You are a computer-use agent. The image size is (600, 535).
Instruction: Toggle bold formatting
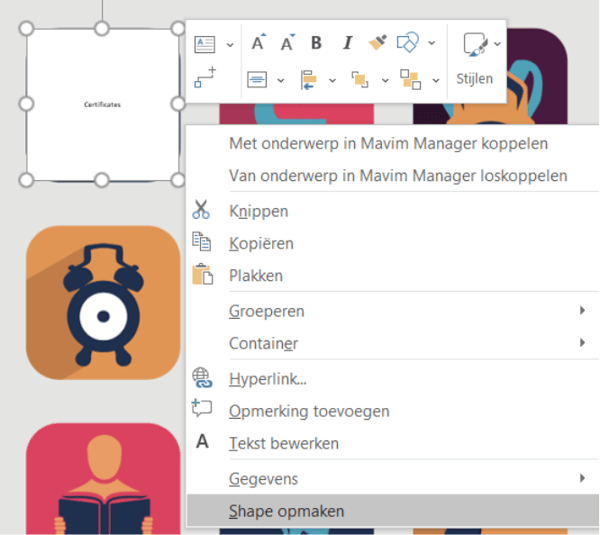317,43
